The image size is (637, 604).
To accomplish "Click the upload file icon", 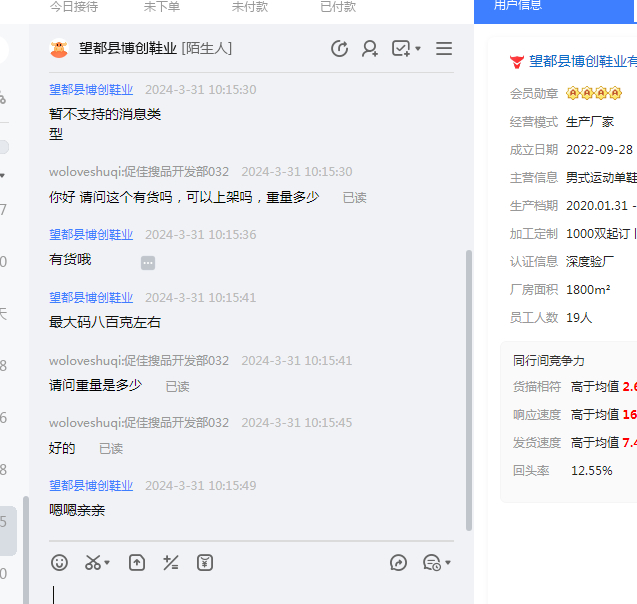I will click(x=137, y=563).
